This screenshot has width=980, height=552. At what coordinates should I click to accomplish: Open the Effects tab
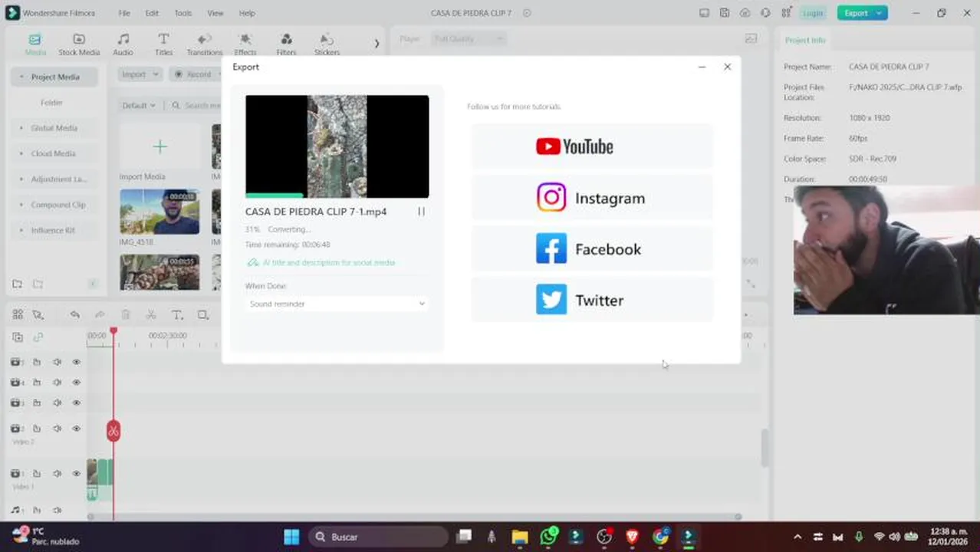pos(245,44)
